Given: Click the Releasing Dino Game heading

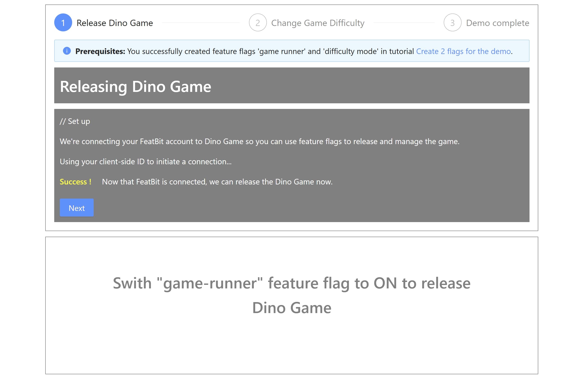Looking at the screenshot, I should point(135,87).
